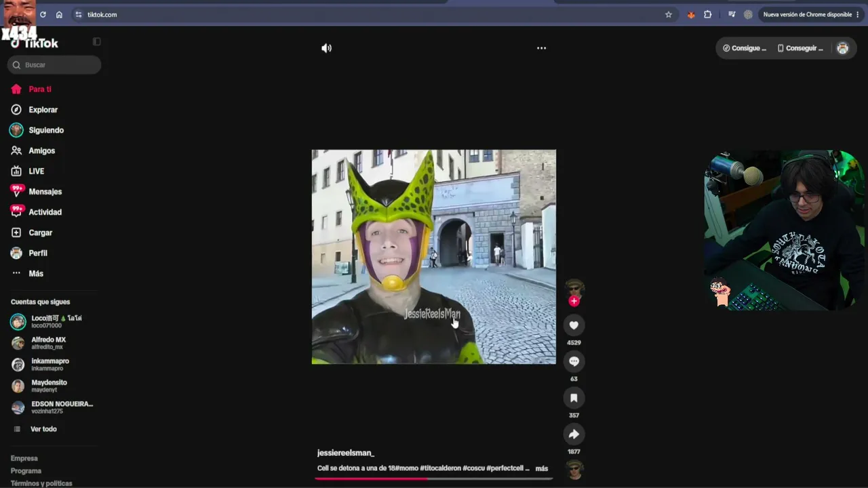Viewport: 868px width, 488px height.
Task: Click the TikTok logo
Action: coord(35,43)
